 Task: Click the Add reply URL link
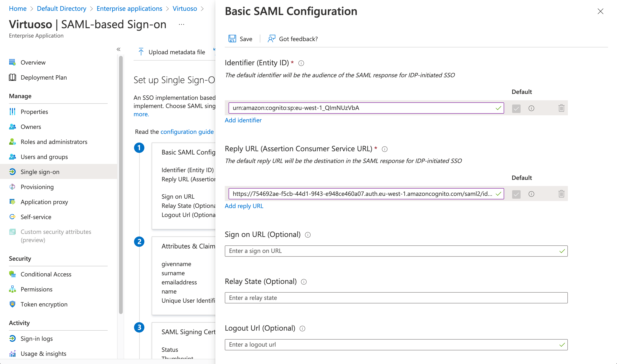[x=244, y=206]
